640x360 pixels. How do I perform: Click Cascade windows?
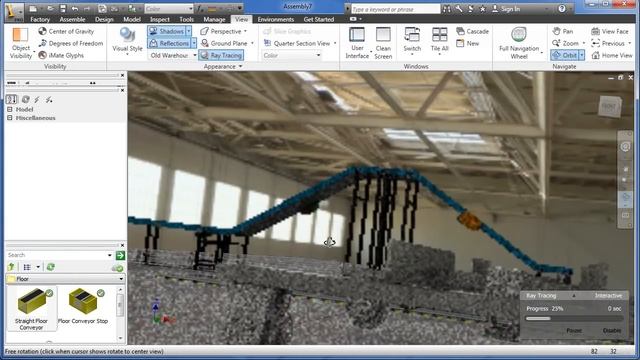[472, 31]
